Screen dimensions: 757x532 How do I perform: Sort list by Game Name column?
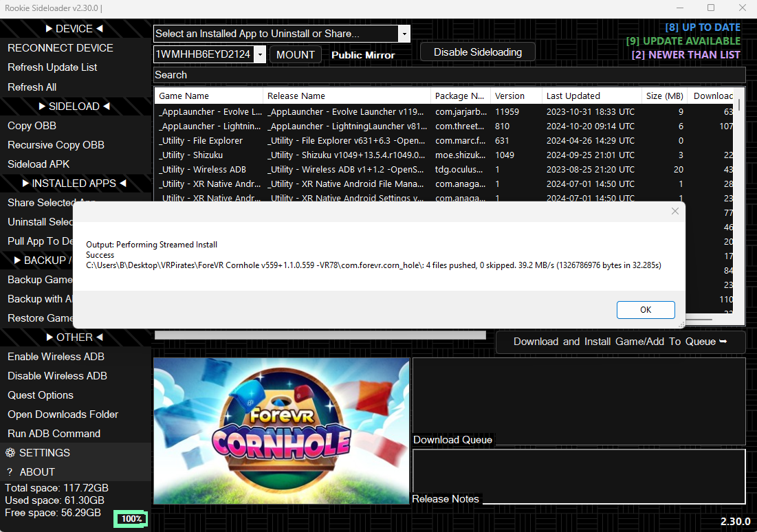point(208,96)
